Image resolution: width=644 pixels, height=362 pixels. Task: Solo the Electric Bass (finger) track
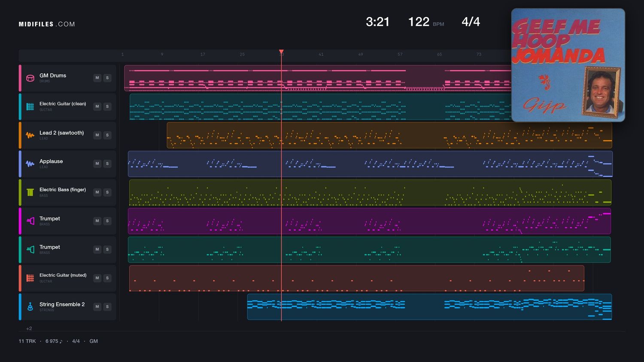[107, 192]
